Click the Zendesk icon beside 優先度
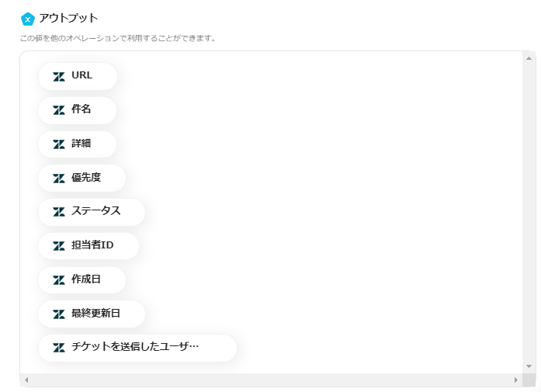The image size is (541, 392). tap(59, 178)
